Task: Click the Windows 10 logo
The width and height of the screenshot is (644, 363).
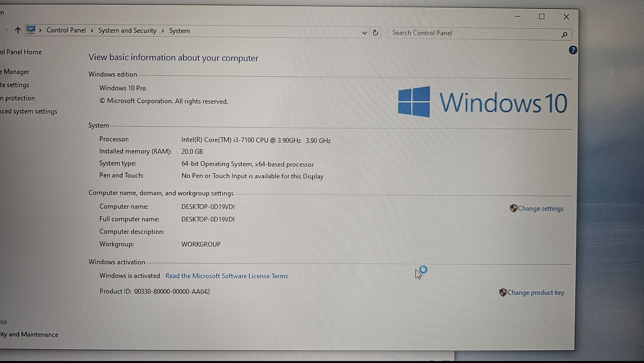Action: tap(482, 102)
